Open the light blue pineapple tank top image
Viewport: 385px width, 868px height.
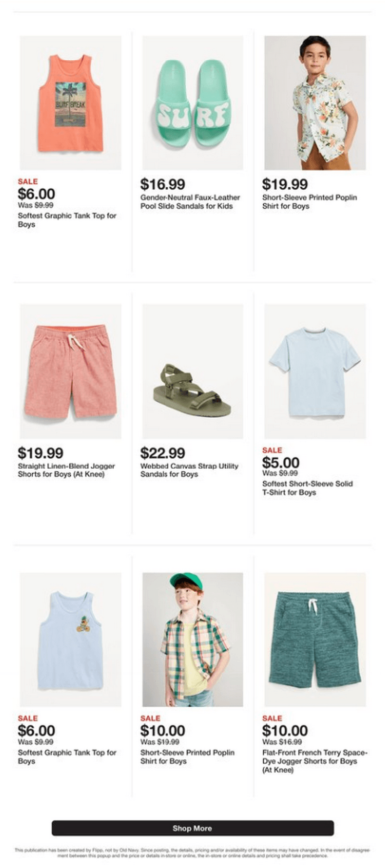coord(71,639)
